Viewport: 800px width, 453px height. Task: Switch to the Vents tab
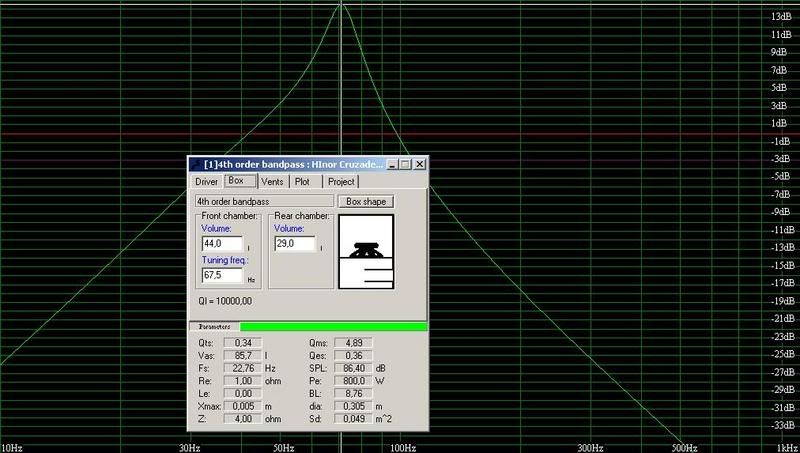[272, 182]
